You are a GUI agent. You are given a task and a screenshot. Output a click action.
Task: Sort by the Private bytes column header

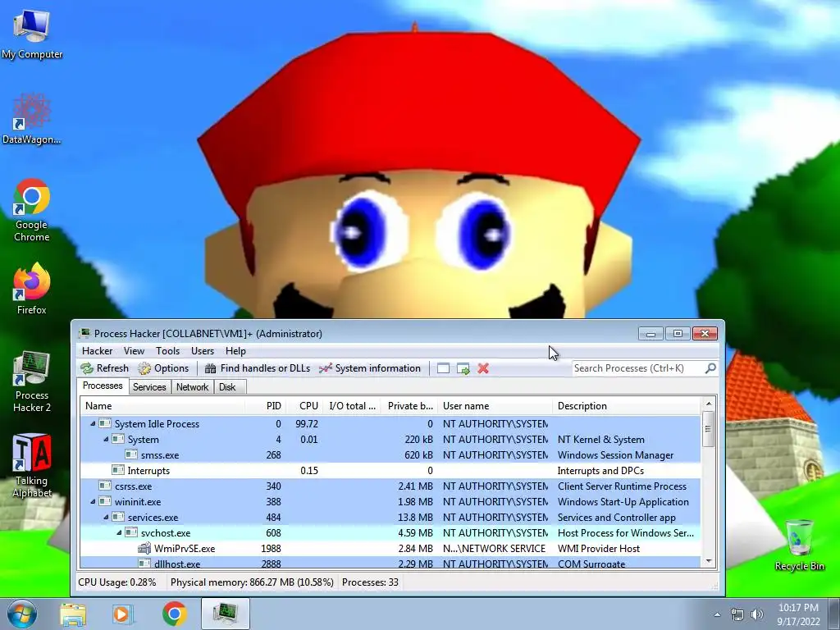click(x=410, y=406)
